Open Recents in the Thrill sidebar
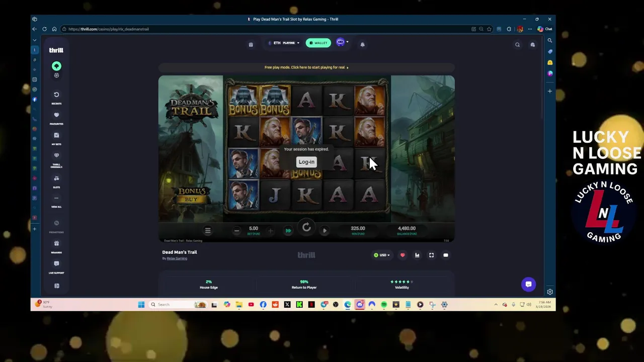This screenshot has height=362, width=644. point(56,97)
